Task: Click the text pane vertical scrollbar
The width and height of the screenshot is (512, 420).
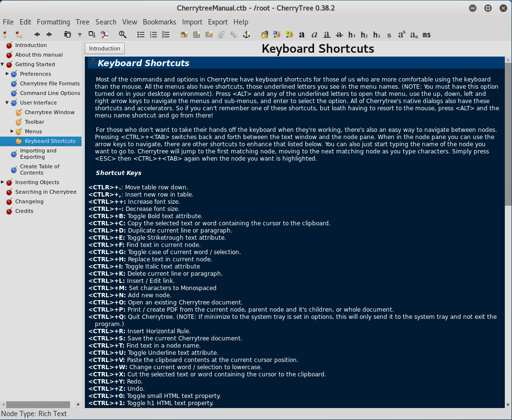Action: point(508,134)
